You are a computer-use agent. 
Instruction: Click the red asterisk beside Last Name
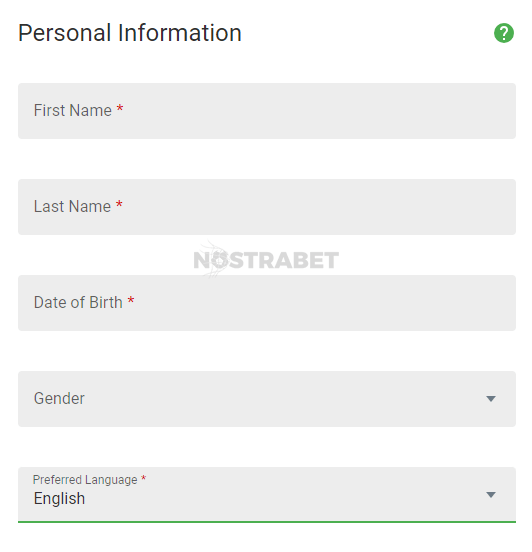(x=119, y=204)
